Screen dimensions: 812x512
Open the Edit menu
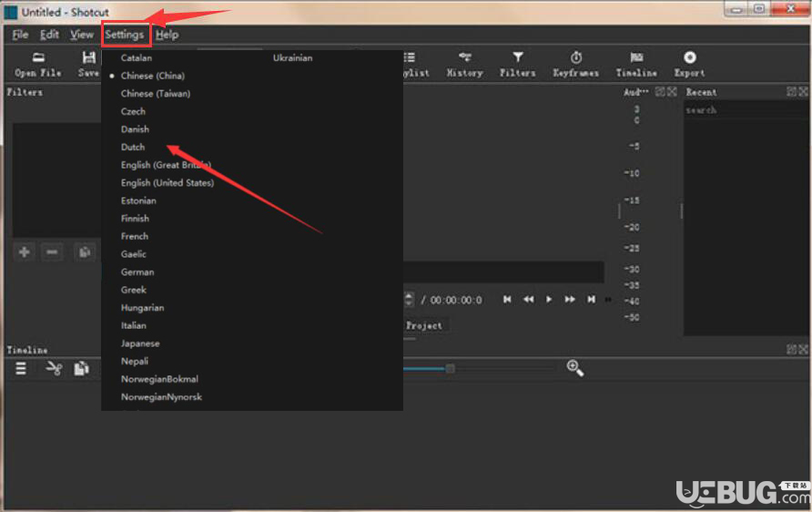coord(49,35)
